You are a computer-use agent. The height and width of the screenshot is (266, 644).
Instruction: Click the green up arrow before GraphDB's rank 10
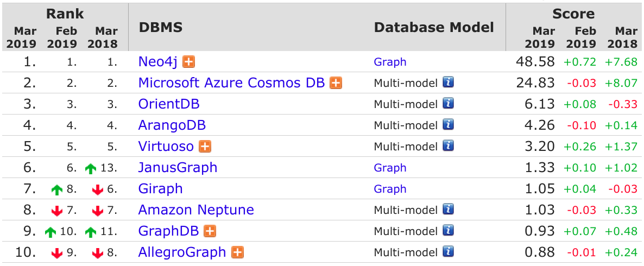(50, 232)
